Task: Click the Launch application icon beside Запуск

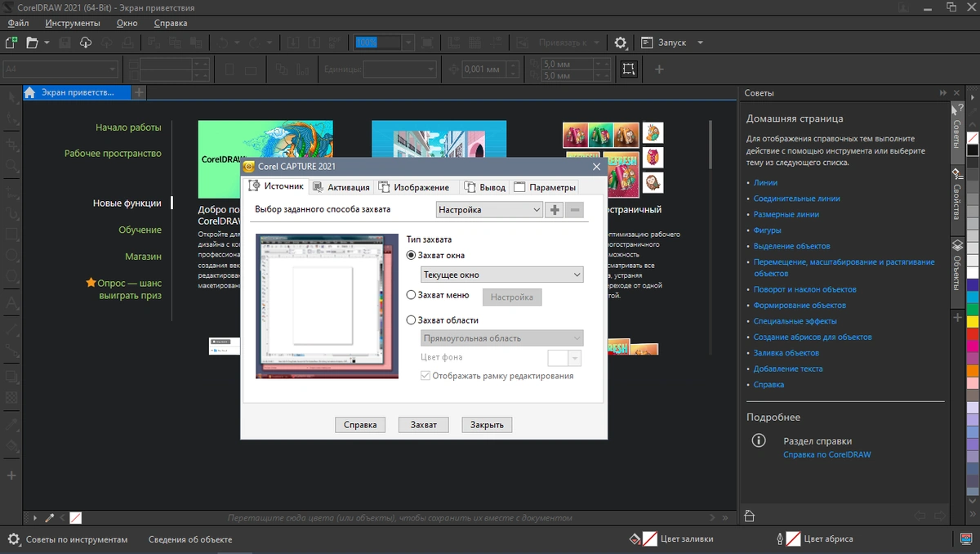Action: point(647,42)
